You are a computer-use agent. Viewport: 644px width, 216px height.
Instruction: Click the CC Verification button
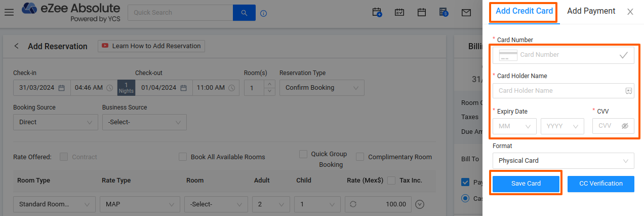click(601, 184)
